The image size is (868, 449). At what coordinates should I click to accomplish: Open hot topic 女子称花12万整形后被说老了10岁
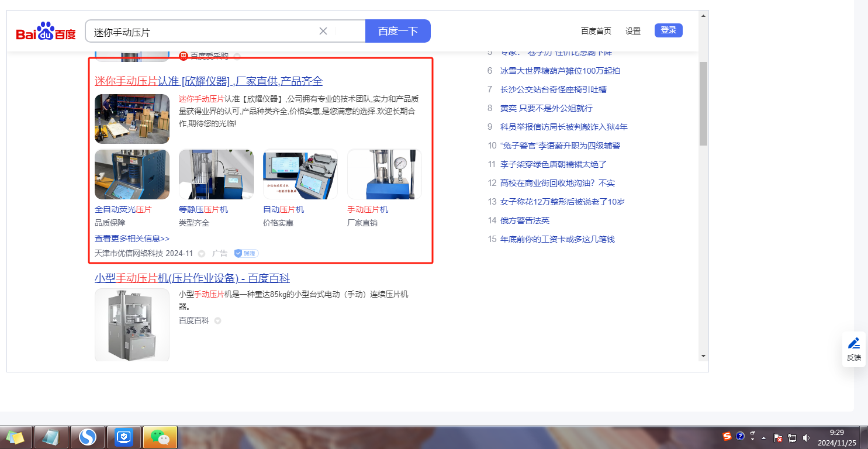[562, 202]
